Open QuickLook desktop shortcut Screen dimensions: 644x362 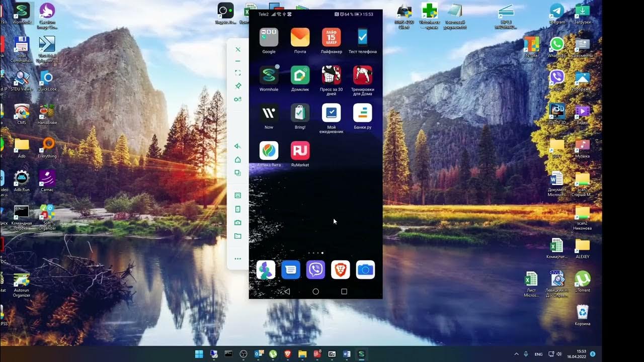point(47,80)
